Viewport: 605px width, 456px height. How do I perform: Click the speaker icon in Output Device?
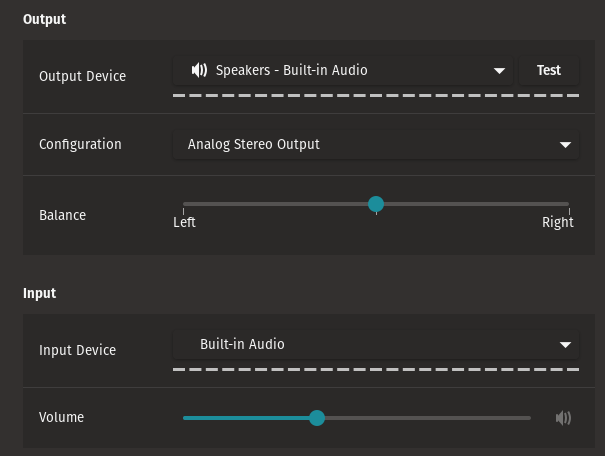coord(199,70)
